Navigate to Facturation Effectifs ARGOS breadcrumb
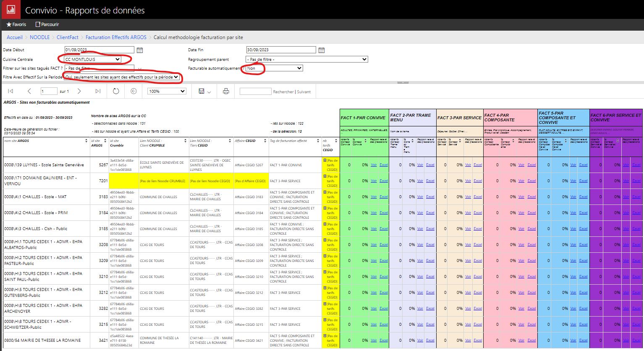 116,37
